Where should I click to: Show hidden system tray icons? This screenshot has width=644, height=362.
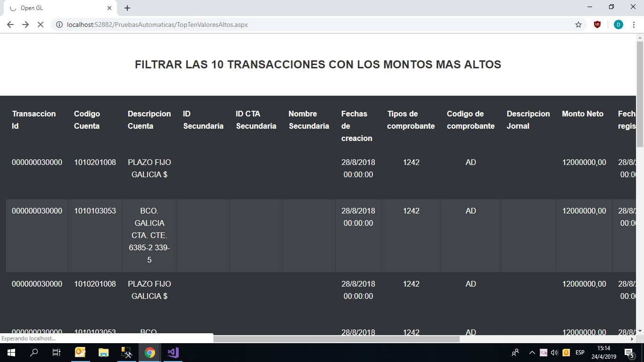tap(532, 353)
